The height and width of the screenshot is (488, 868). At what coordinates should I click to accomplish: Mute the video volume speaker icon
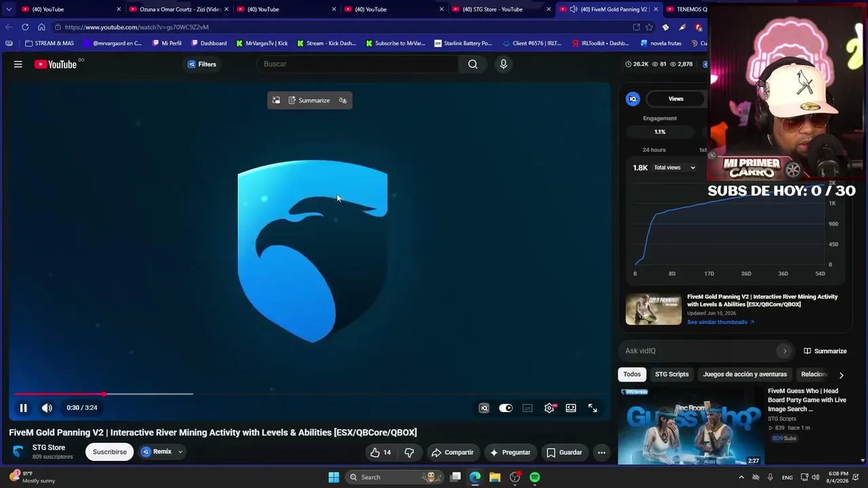tap(47, 408)
